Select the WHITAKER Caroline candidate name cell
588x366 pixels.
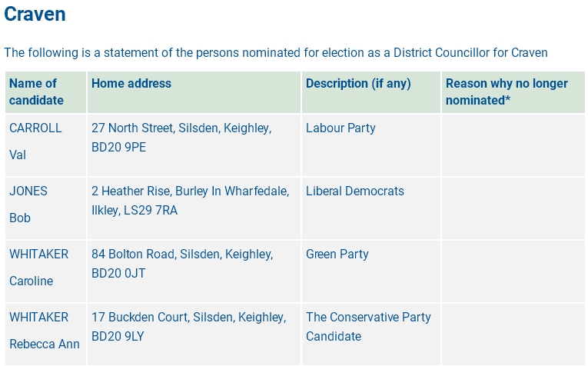coord(38,268)
